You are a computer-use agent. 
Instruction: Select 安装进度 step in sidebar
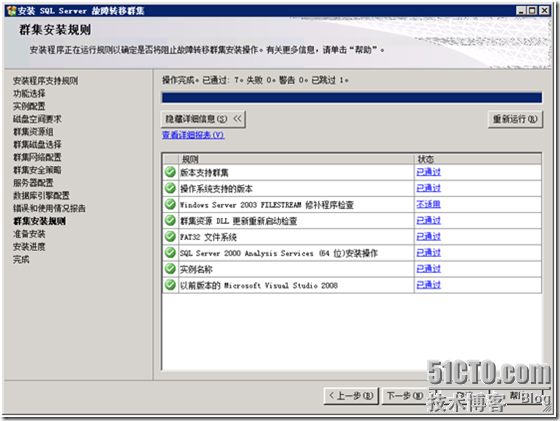(29, 247)
